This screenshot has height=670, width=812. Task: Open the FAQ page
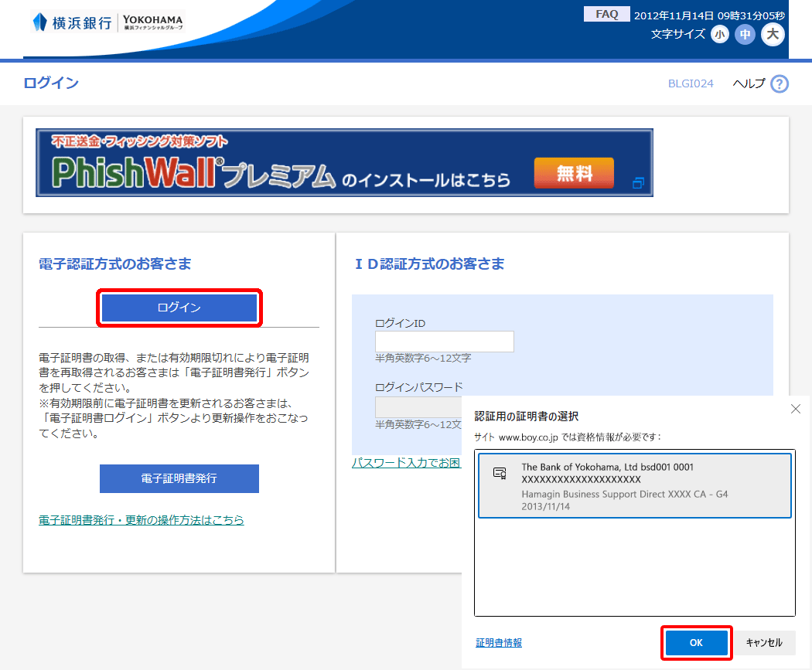tap(606, 14)
